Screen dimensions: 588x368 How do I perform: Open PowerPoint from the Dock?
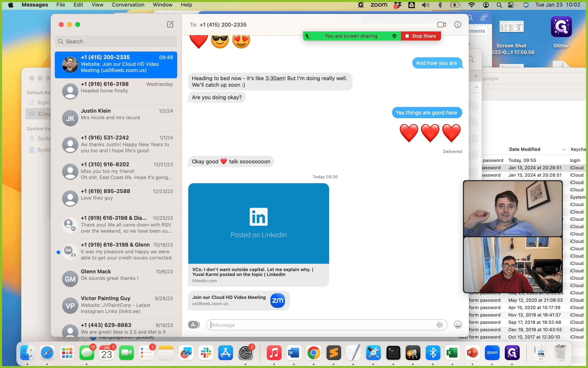pyautogui.click(x=472, y=353)
